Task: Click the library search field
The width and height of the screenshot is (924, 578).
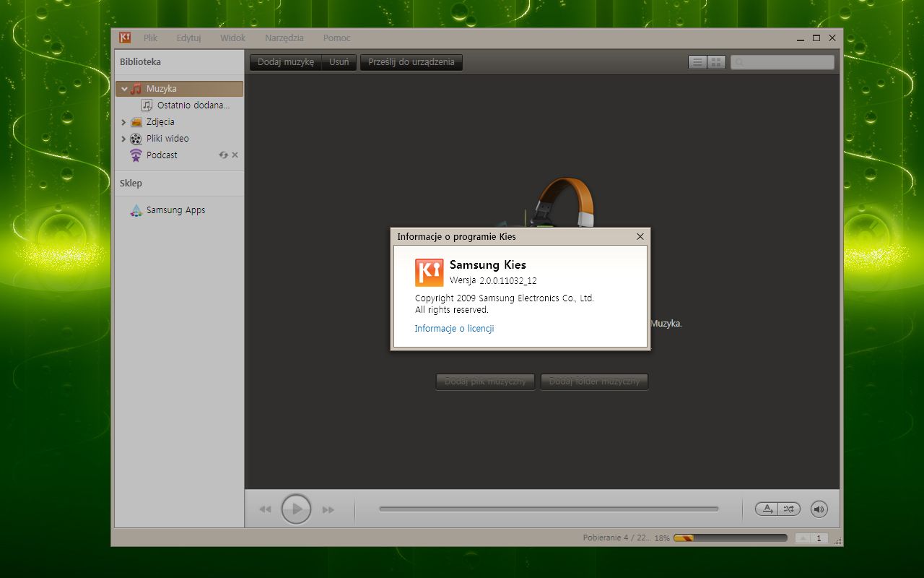Action: point(783,63)
